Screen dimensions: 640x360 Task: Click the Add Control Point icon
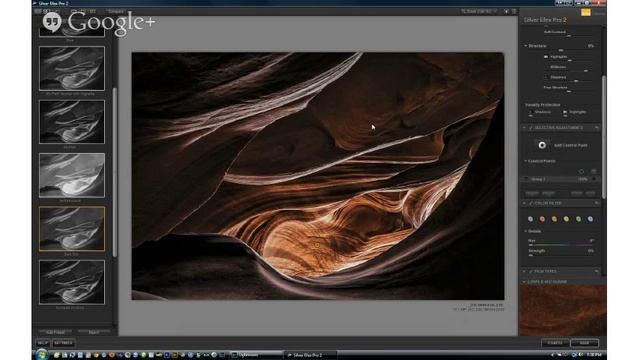click(x=542, y=145)
